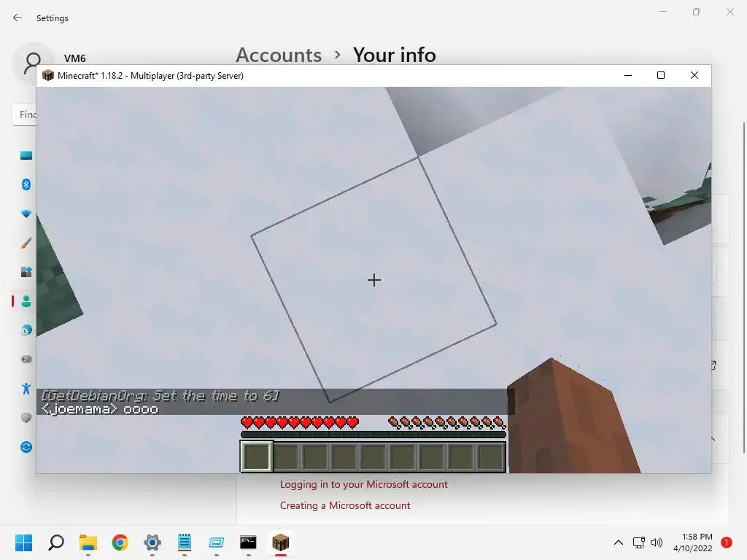747x560 pixels.
Task: Click the Minecraft 1.18.2 title bar text
Action: [150, 76]
